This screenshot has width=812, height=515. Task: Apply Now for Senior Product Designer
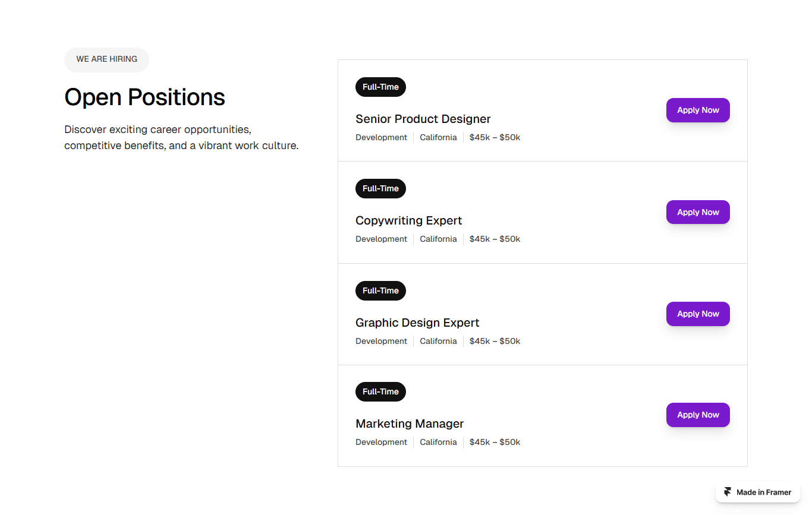pyautogui.click(x=698, y=110)
